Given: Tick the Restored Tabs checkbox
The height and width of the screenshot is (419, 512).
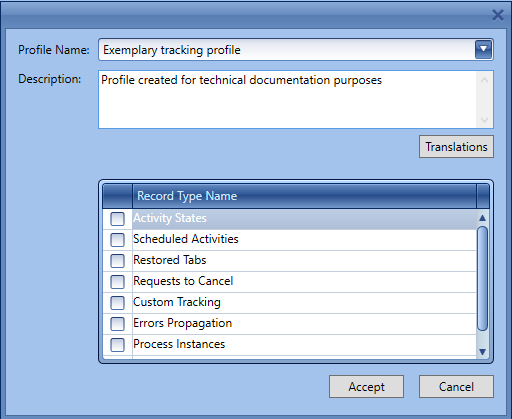Looking at the screenshot, I should [x=117, y=261].
